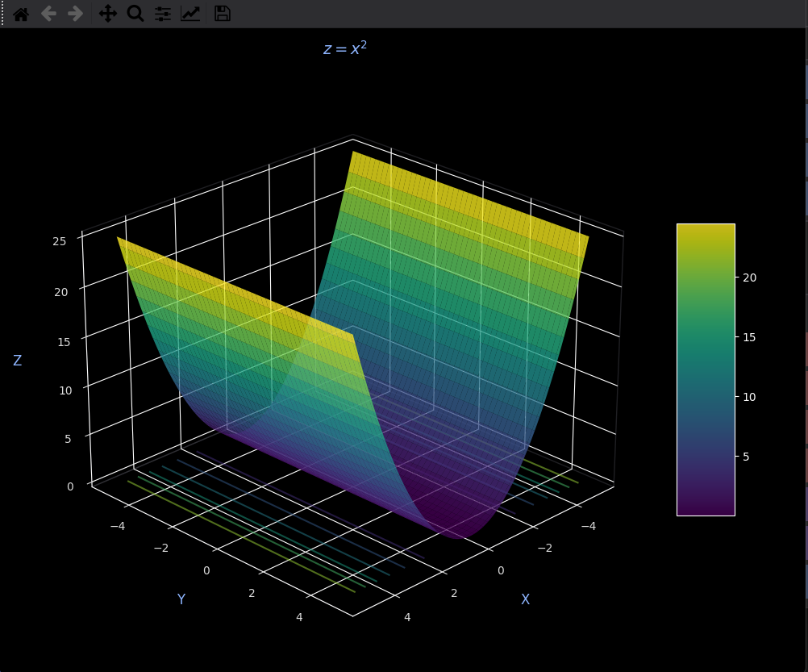The image size is (808, 672).
Task: Click the Home reset view icon
Action: pyautogui.click(x=20, y=14)
